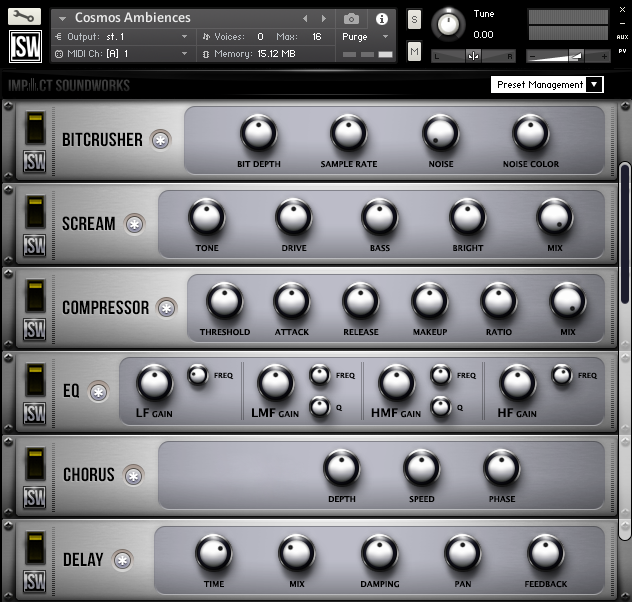Viewport: 632px width, 602px height.
Task: Click the Scream Drive knob
Action: (x=294, y=218)
